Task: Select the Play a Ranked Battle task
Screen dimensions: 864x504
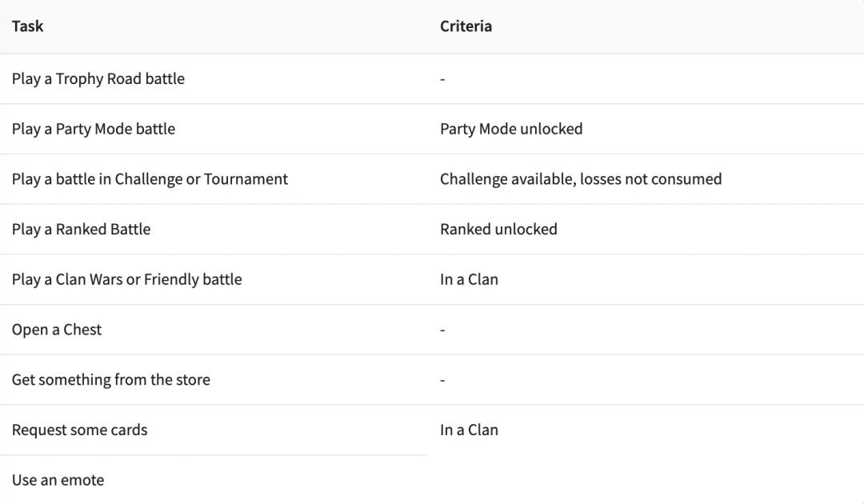Action: [x=81, y=230]
